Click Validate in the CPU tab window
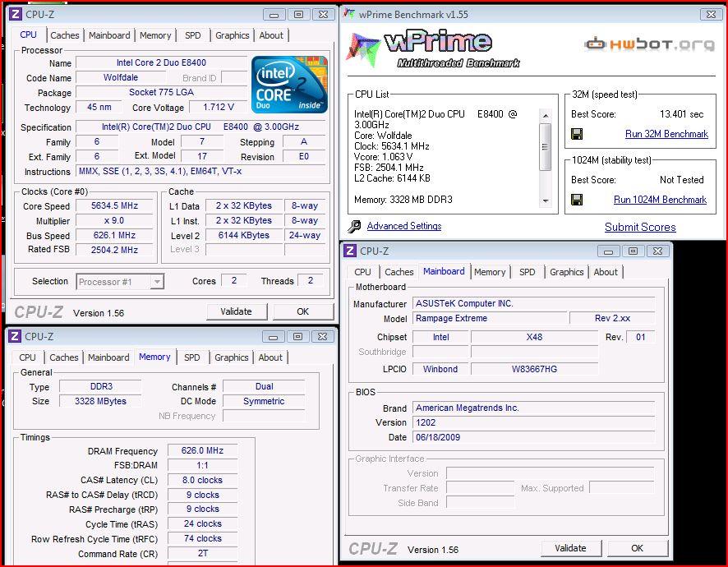Screen dimensions: 728x567 237,311
